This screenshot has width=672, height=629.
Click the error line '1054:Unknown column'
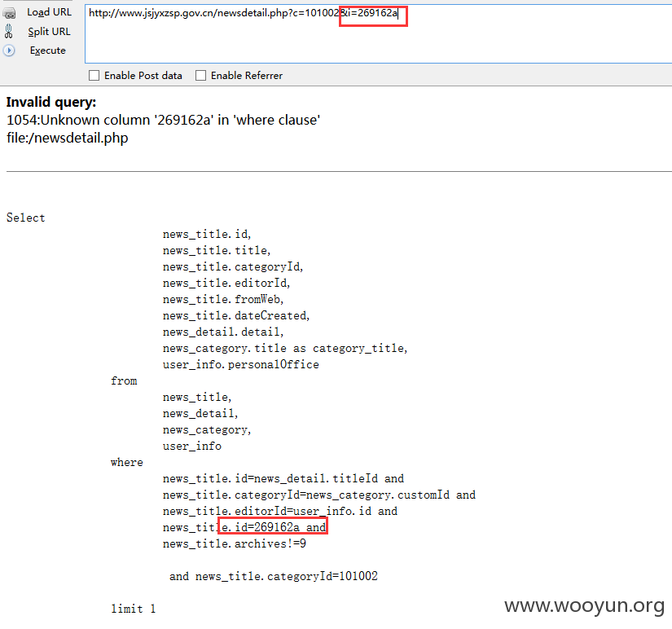pyautogui.click(x=163, y=120)
